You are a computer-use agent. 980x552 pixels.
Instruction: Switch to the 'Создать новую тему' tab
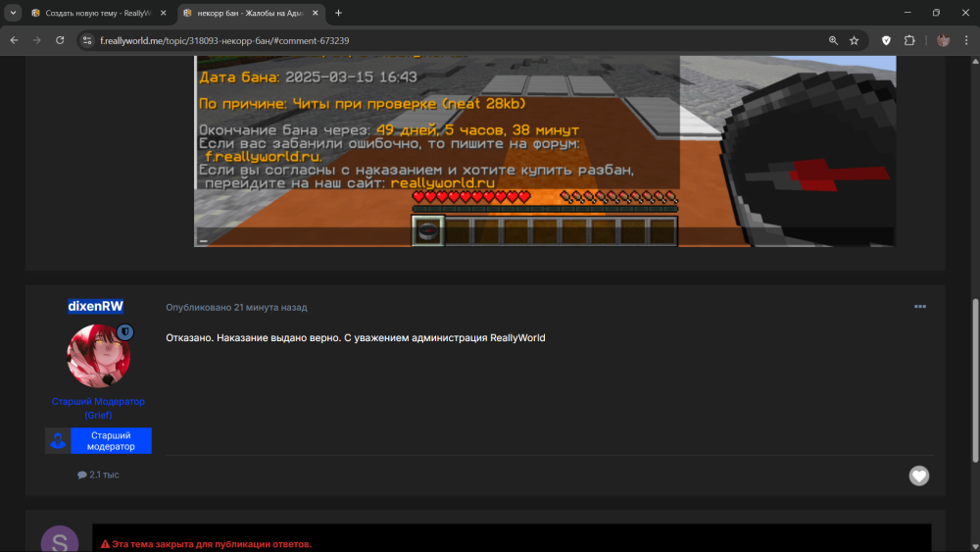pyautogui.click(x=99, y=13)
